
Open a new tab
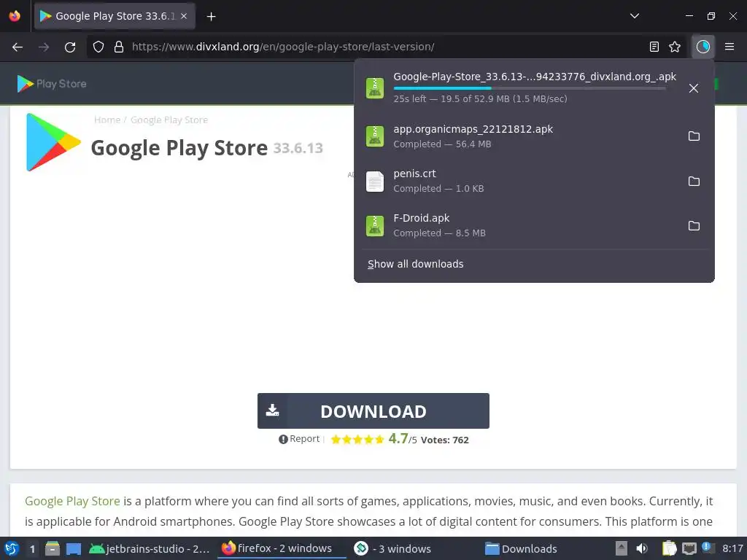211,16
